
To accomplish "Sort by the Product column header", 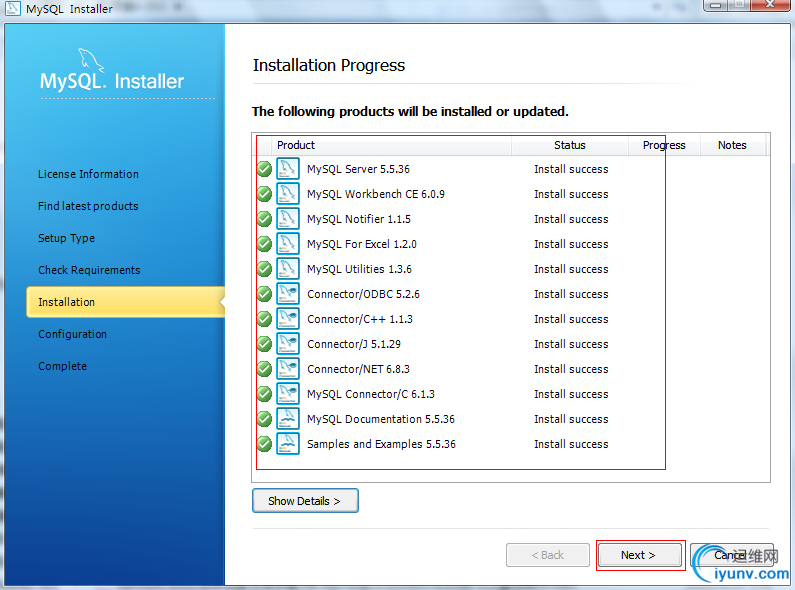I will pyautogui.click(x=391, y=145).
